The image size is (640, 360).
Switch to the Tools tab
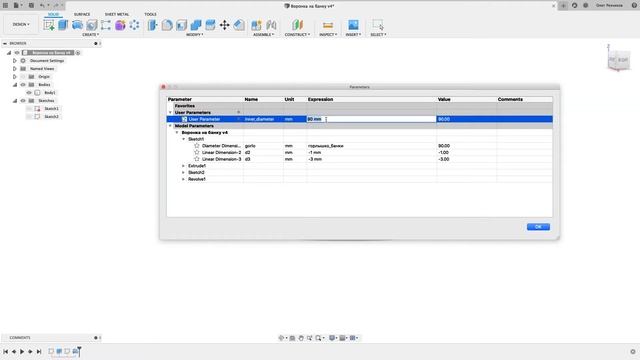pos(150,14)
